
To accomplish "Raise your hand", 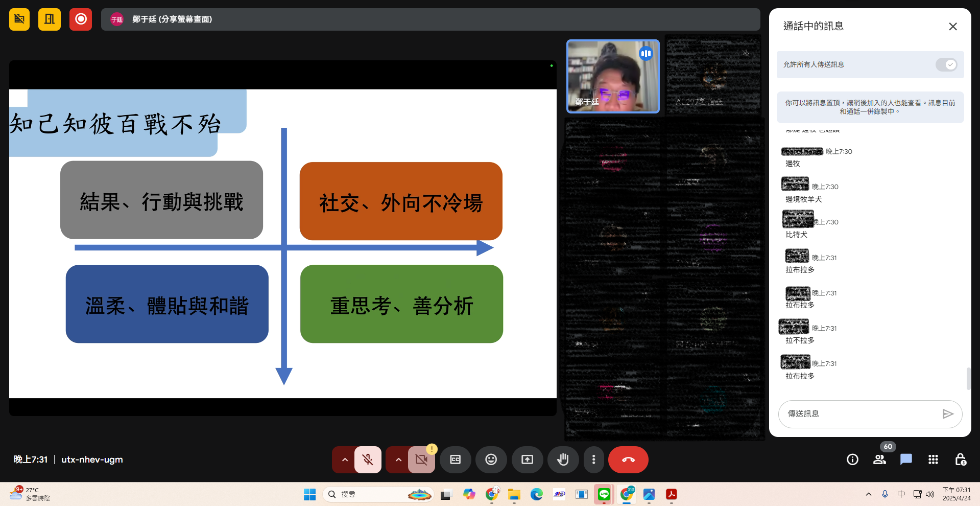I will point(563,459).
